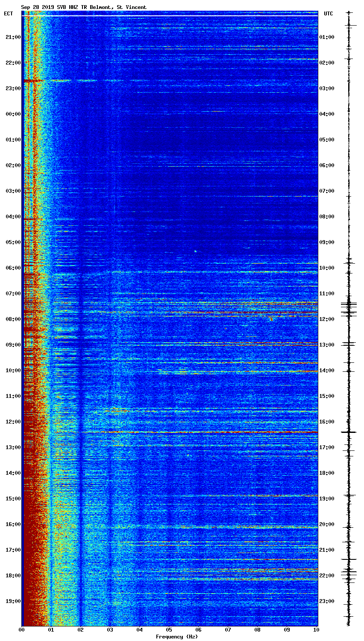
Task: Select the 10:00 label on the ECT axis
Action: pyautogui.click(x=12, y=370)
